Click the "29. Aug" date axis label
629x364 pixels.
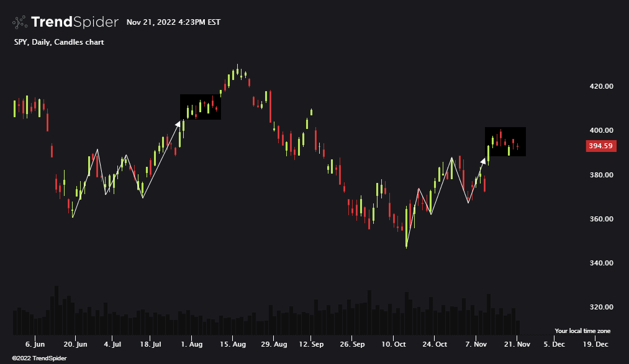pyautogui.click(x=274, y=344)
